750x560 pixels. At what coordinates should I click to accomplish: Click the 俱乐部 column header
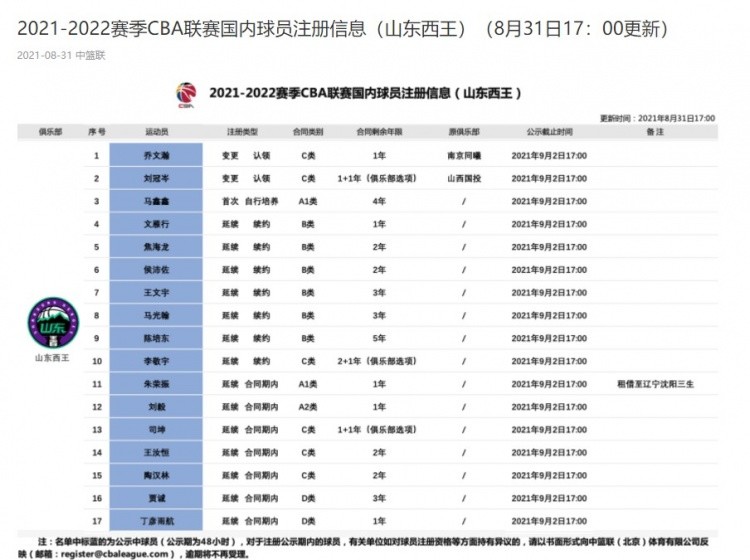[x=51, y=132]
